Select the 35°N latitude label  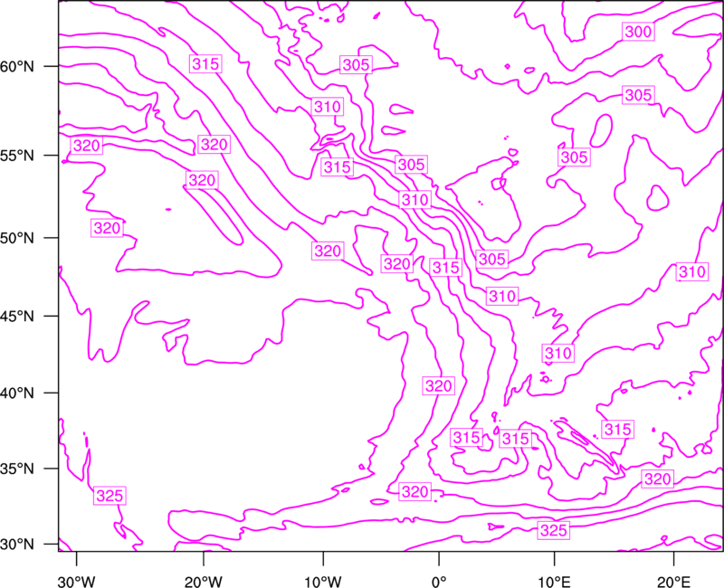[x=17, y=469]
